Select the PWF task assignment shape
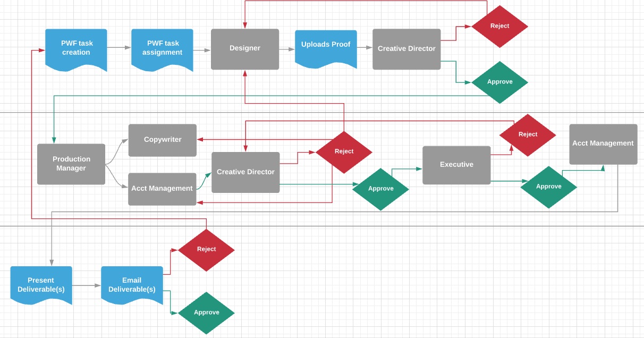 [162, 49]
